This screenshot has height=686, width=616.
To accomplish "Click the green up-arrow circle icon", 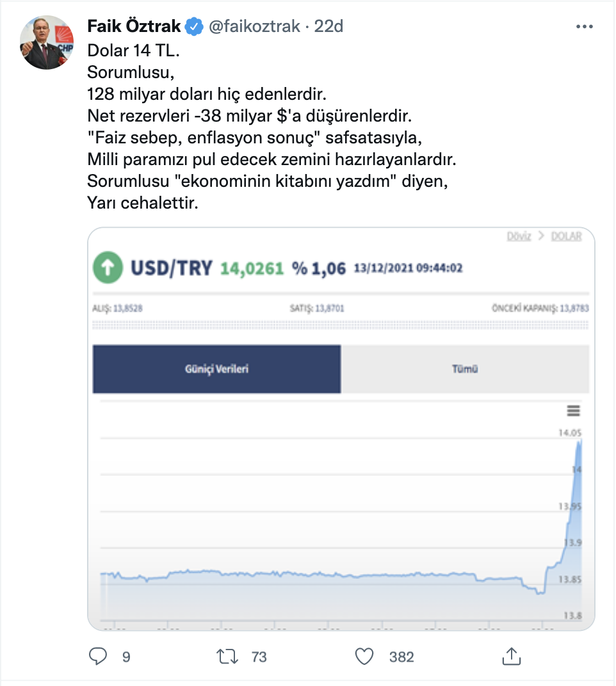I will coord(108,268).
